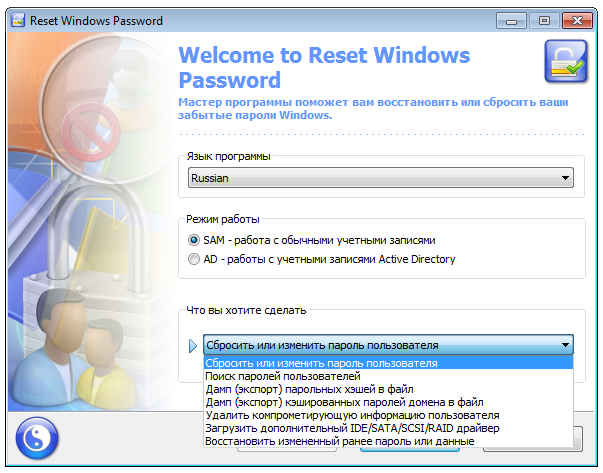603x473 pixels.
Task: Click the padlock checkmark logo icon
Action: (566, 62)
